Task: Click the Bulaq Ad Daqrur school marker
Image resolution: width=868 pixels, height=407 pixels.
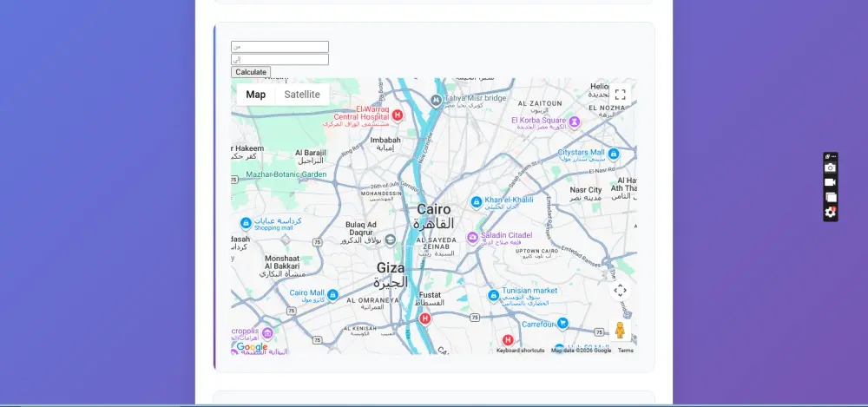Action: 391,240
